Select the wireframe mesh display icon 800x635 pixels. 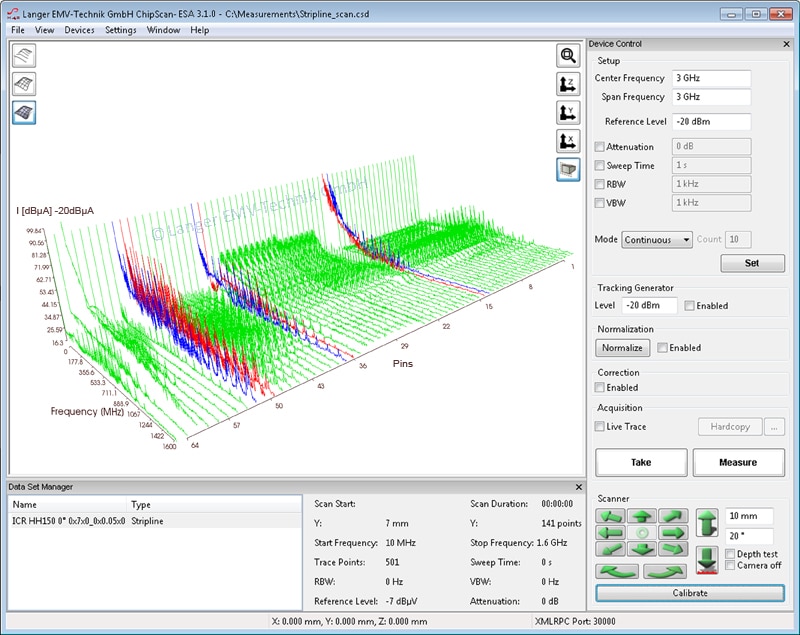pos(24,84)
